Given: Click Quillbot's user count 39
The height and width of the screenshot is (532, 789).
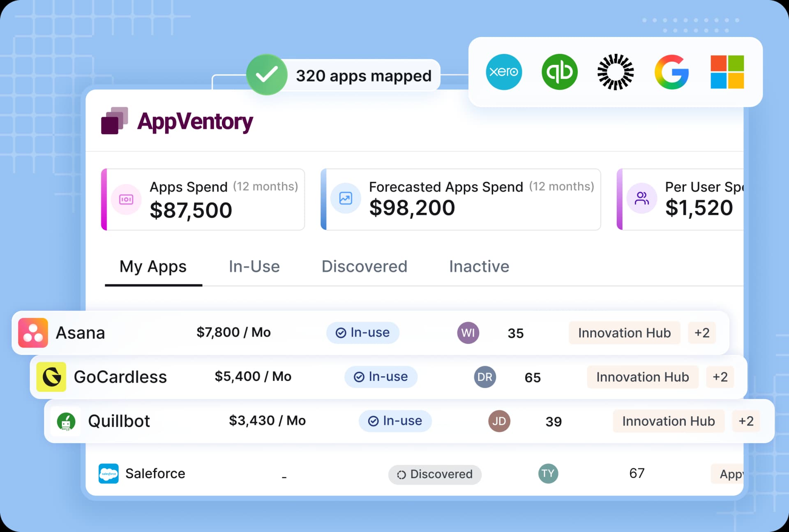Looking at the screenshot, I should tap(554, 421).
